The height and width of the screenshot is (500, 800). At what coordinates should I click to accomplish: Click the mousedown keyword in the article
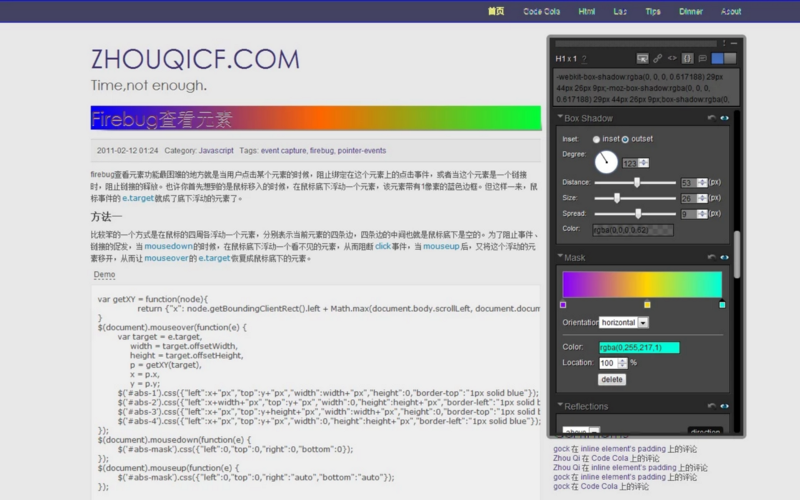coord(168,246)
